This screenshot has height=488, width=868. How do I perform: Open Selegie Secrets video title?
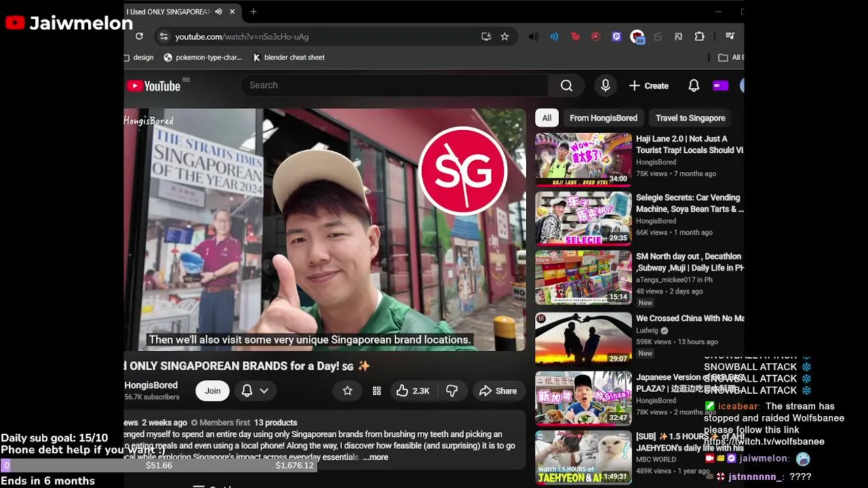pos(690,203)
